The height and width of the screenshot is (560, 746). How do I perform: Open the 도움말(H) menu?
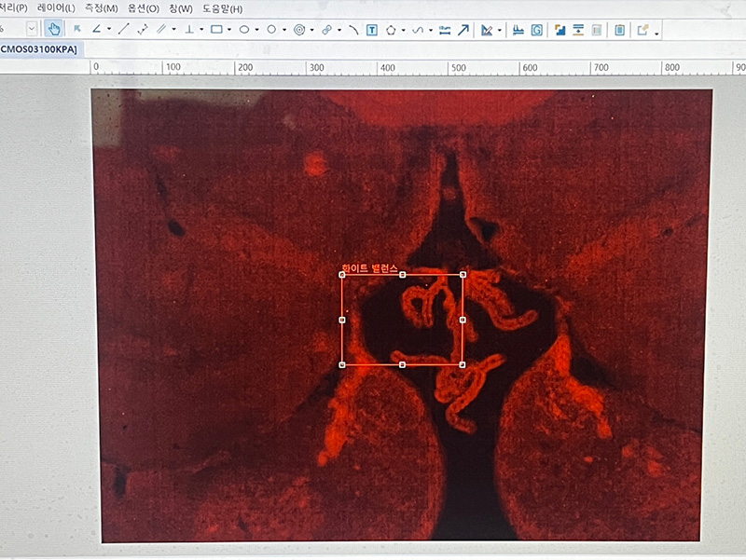(x=222, y=8)
